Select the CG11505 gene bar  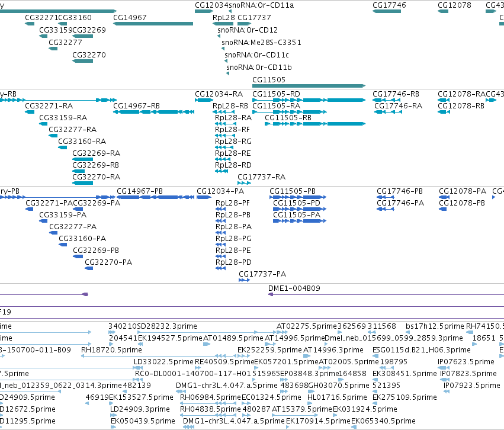(x=309, y=86)
